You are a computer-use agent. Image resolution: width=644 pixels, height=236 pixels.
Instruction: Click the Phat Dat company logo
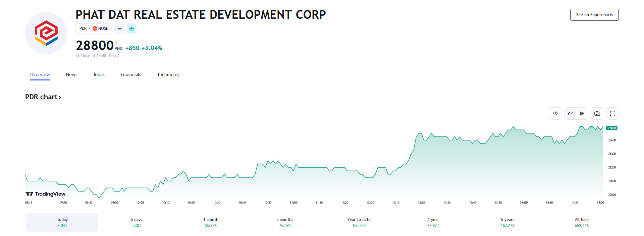pos(46,33)
